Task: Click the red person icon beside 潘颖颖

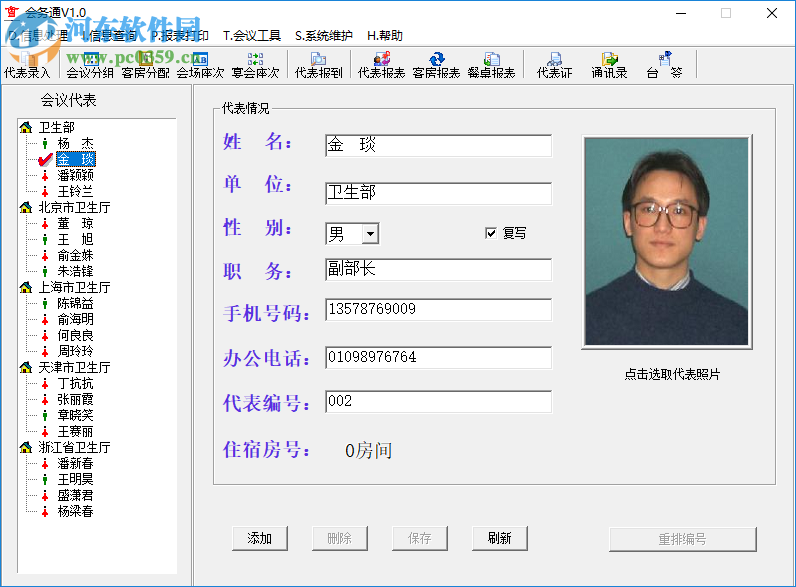Action: point(45,176)
